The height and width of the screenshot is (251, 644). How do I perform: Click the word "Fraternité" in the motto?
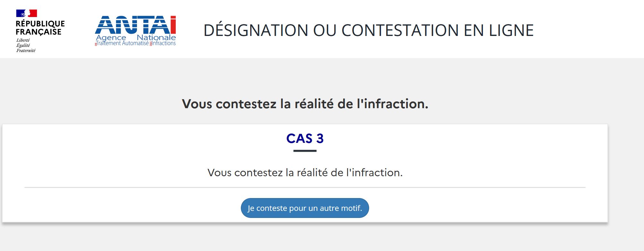coord(26,50)
